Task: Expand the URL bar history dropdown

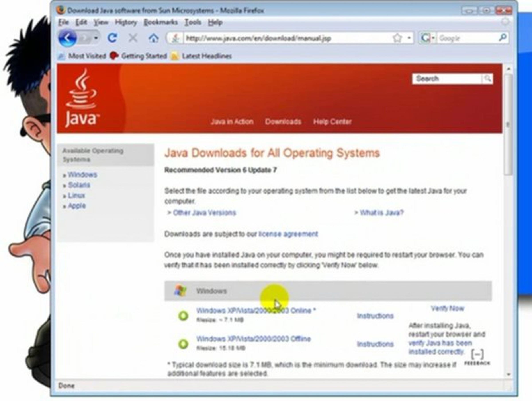Action: tap(409, 38)
